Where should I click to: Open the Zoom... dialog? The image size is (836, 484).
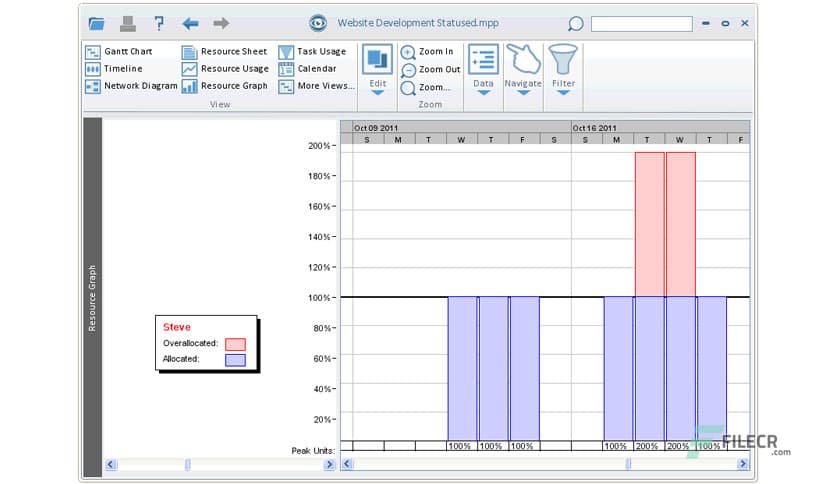(425, 87)
